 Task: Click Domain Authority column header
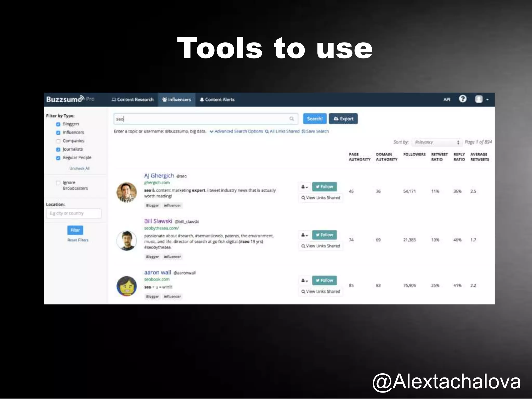[387, 157]
